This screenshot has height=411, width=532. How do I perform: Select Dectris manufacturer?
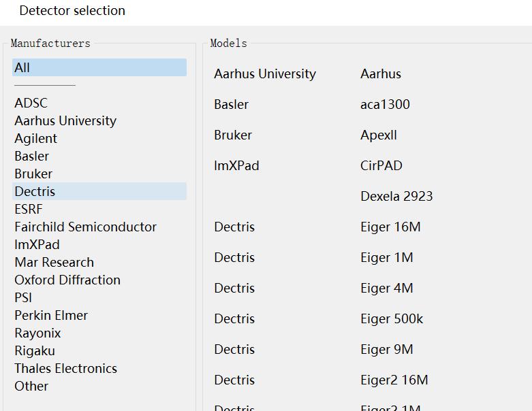35,191
